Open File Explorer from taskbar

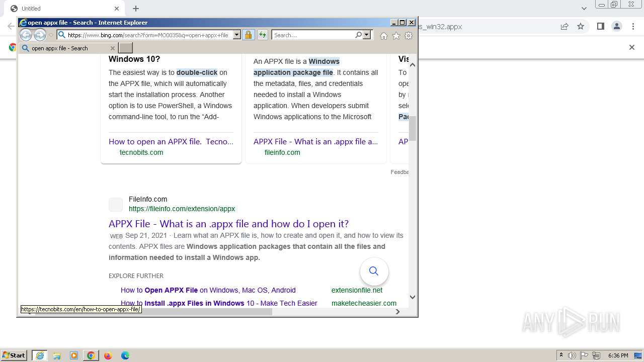[x=57, y=355]
